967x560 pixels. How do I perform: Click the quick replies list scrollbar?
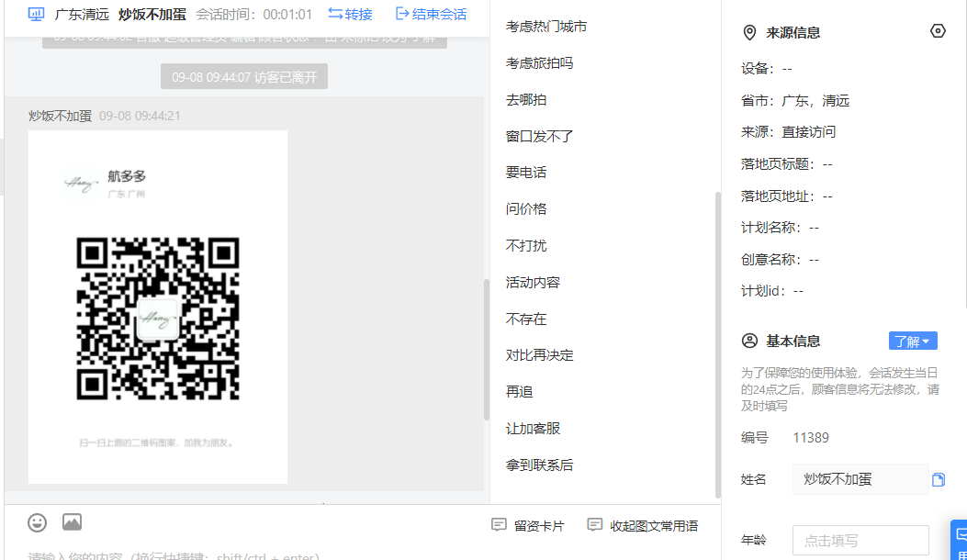tap(717, 344)
